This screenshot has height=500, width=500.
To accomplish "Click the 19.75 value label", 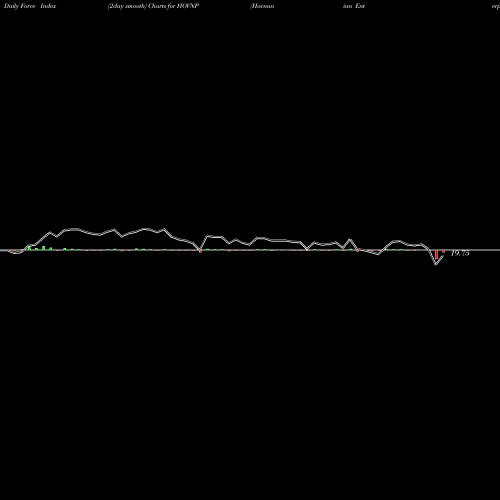I will point(460,253).
